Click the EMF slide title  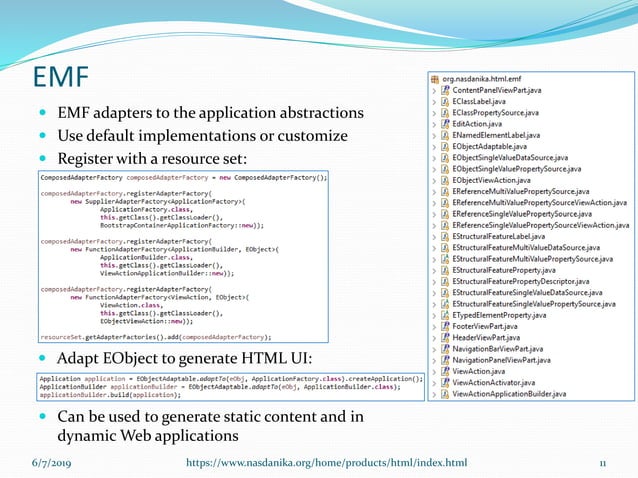[61, 76]
